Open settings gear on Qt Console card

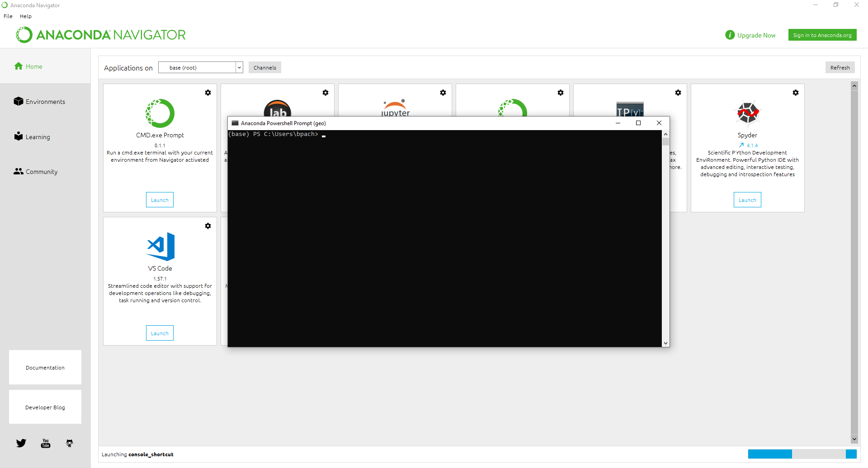[x=678, y=93]
